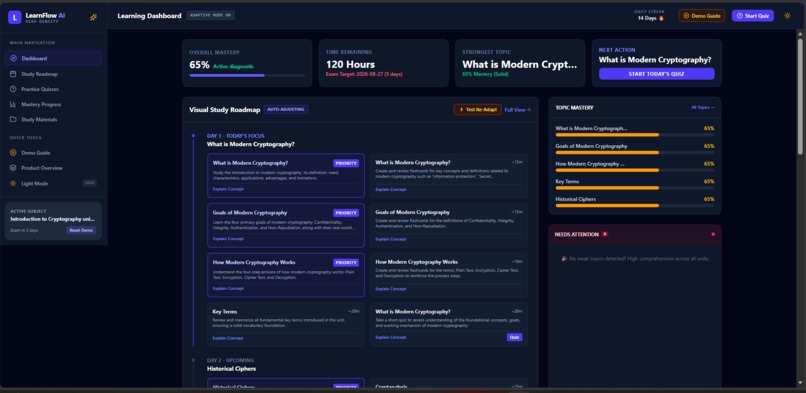Toggle Light Mode in Quick Tools
Image resolution: width=806 pixels, height=393 pixels.
coord(53,183)
